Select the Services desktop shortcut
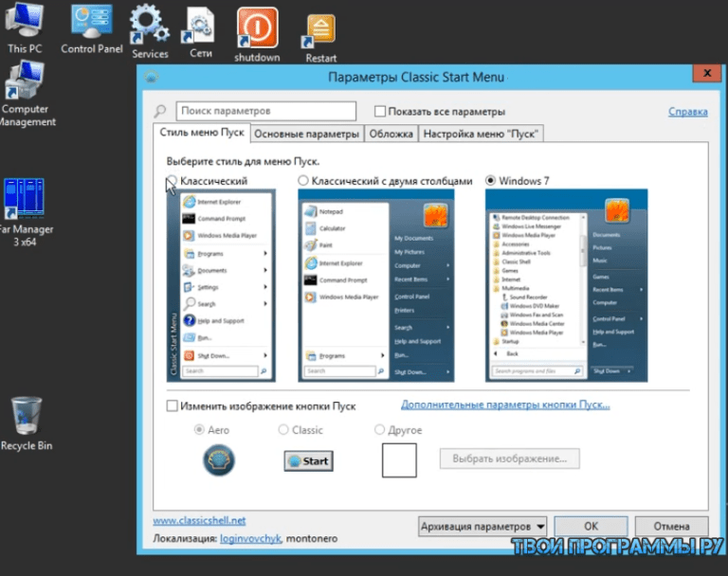This screenshot has width=728, height=576. (150, 32)
